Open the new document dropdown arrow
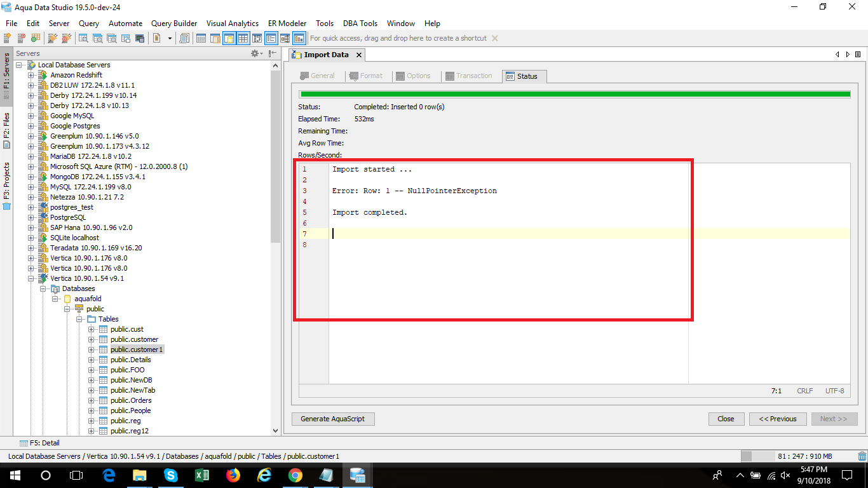Screen dimensions: 868x488 [170, 38]
